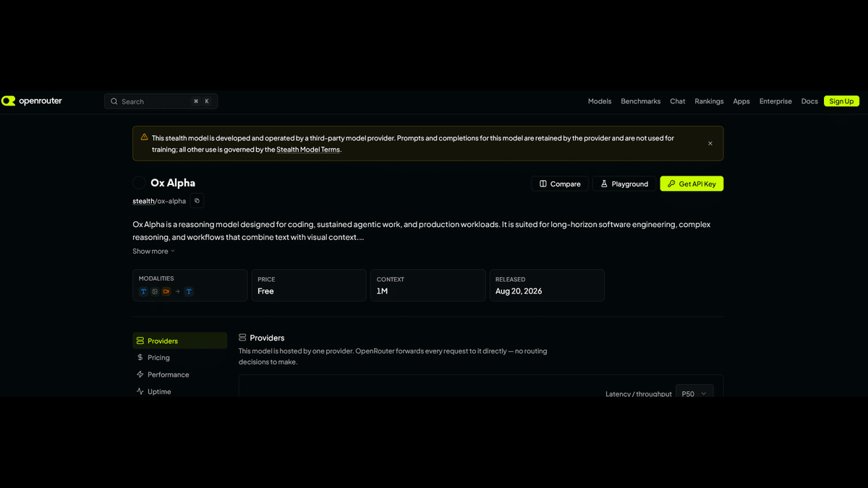The image size is (868, 488).
Task: Click the Providers section heading
Action: point(267,338)
